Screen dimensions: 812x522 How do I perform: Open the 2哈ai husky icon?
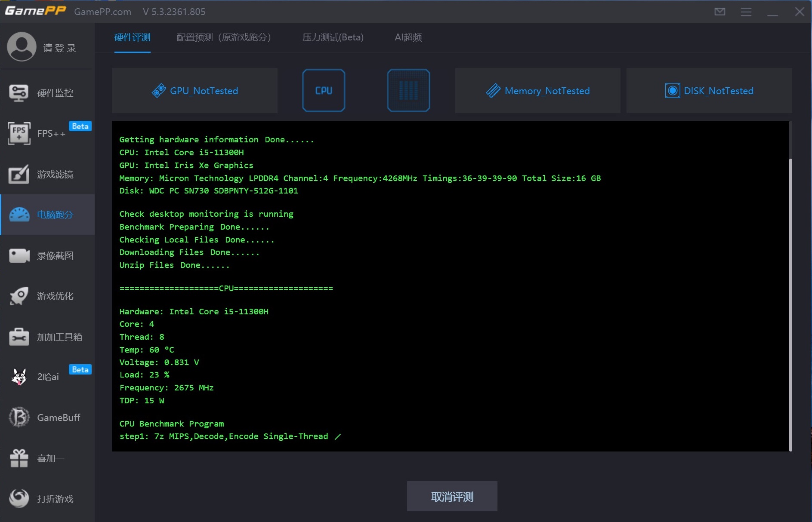click(19, 377)
